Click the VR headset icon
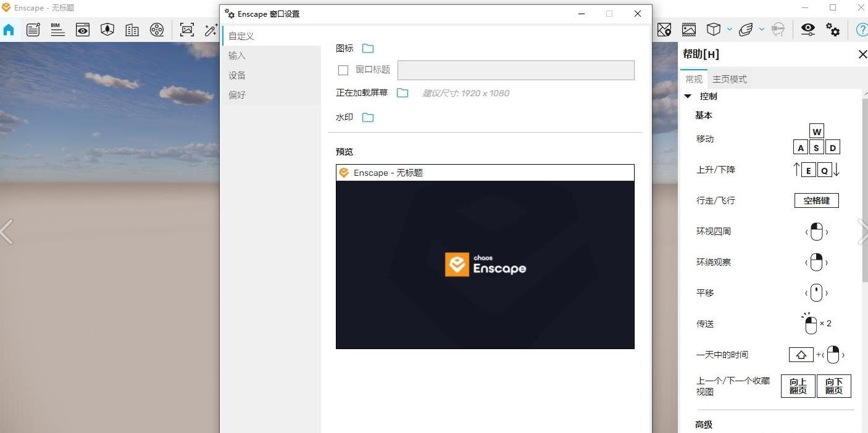 click(778, 29)
